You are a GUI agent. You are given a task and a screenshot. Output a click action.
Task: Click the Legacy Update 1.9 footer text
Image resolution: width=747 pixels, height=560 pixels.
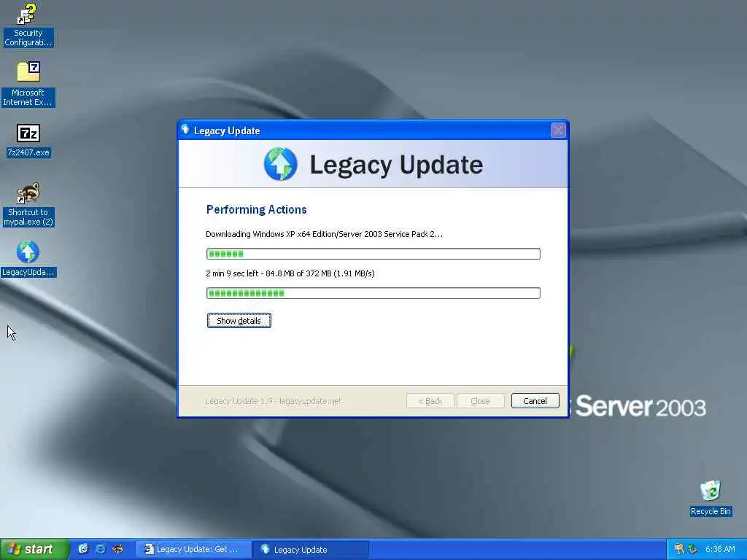[x=273, y=401]
